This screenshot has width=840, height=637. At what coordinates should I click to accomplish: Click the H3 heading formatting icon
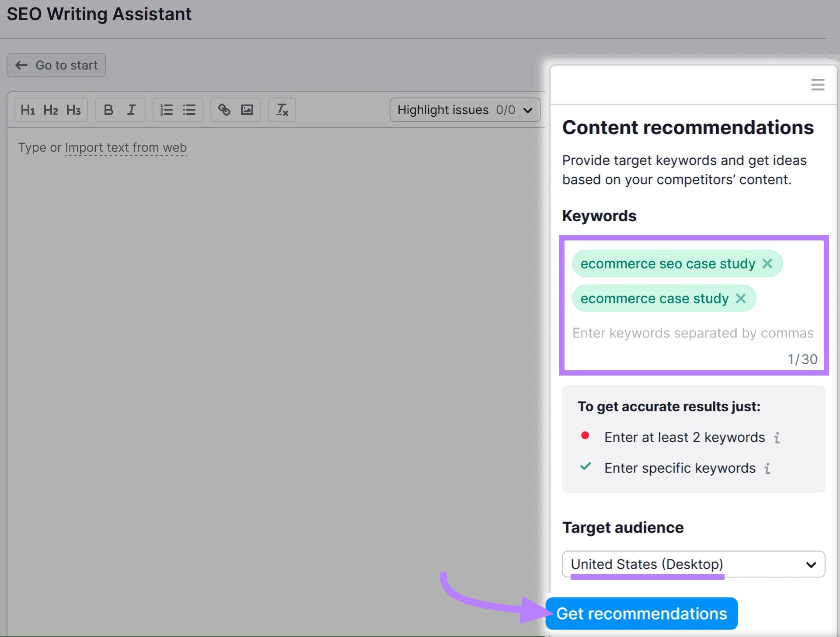point(73,110)
